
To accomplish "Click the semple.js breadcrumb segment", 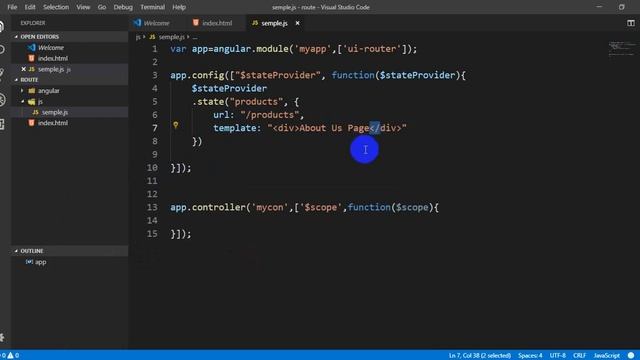I will point(171,37).
